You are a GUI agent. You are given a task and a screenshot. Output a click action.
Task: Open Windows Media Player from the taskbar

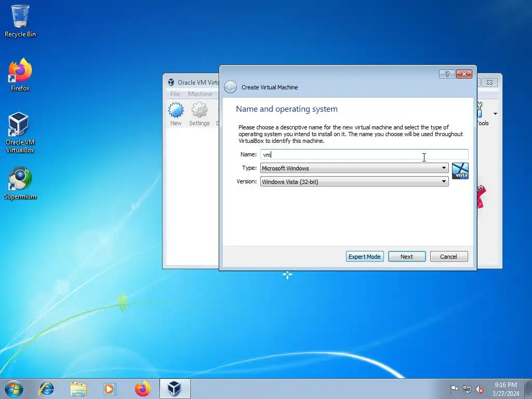pos(110,389)
